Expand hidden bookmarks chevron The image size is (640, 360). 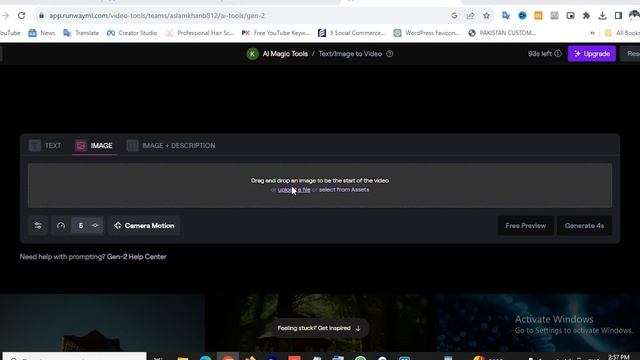tap(592, 33)
